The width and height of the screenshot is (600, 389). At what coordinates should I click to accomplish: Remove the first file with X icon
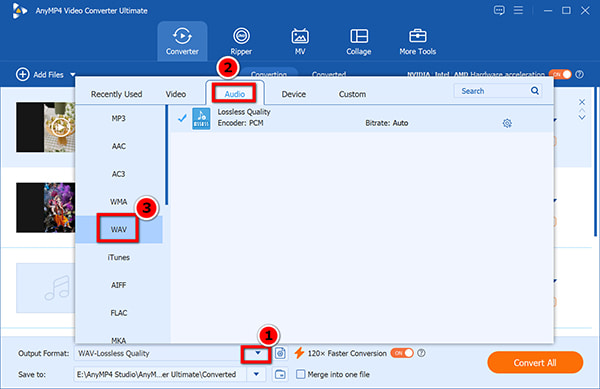pos(582,102)
